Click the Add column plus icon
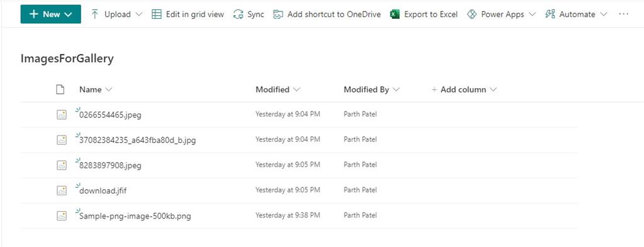644x247 pixels. (x=434, y=89)
